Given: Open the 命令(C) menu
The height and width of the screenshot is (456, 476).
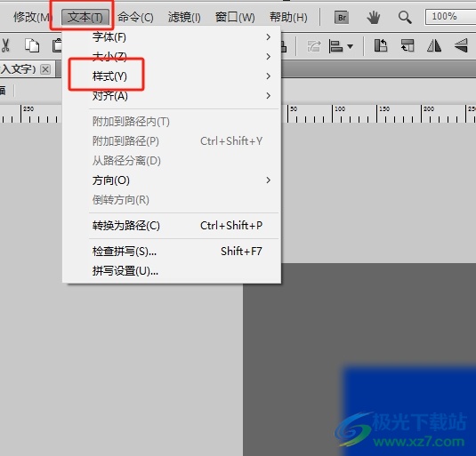Looking at the screenshot, I should point(135,17).
